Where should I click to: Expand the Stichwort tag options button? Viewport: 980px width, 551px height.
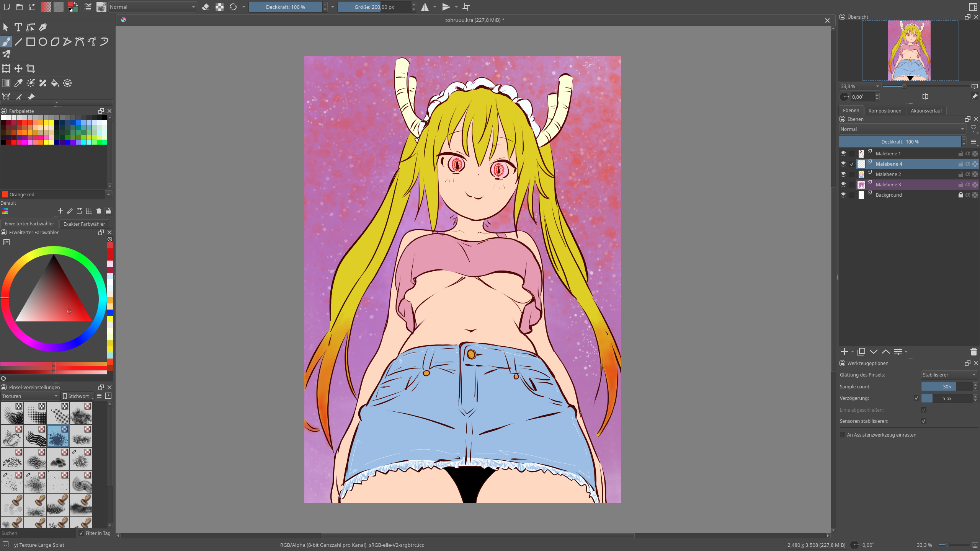pos(77,396)
